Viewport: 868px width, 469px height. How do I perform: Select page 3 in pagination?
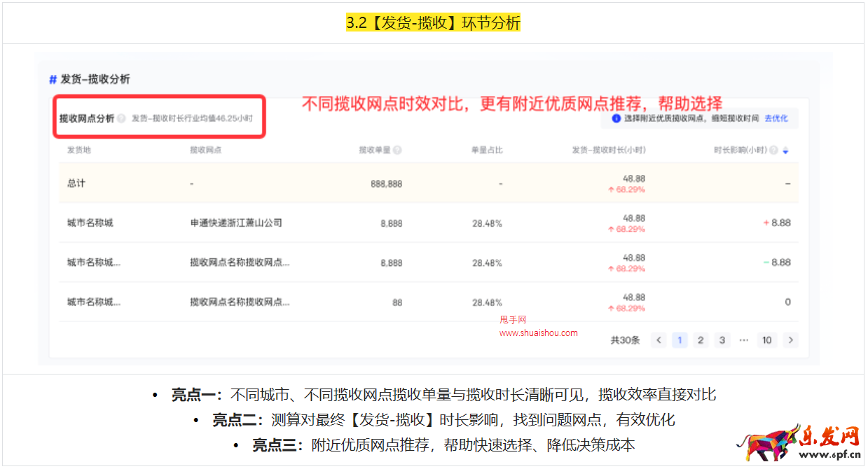(x=723, y=339)
